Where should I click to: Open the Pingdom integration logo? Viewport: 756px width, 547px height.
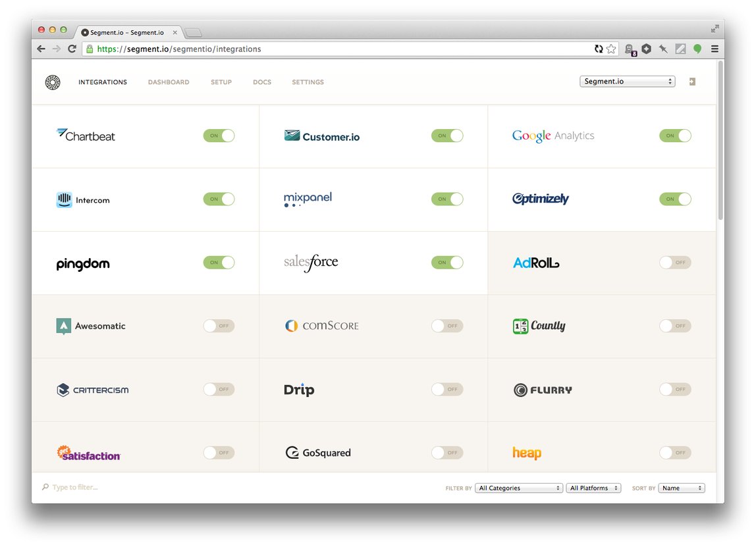(x=83, y=263)
